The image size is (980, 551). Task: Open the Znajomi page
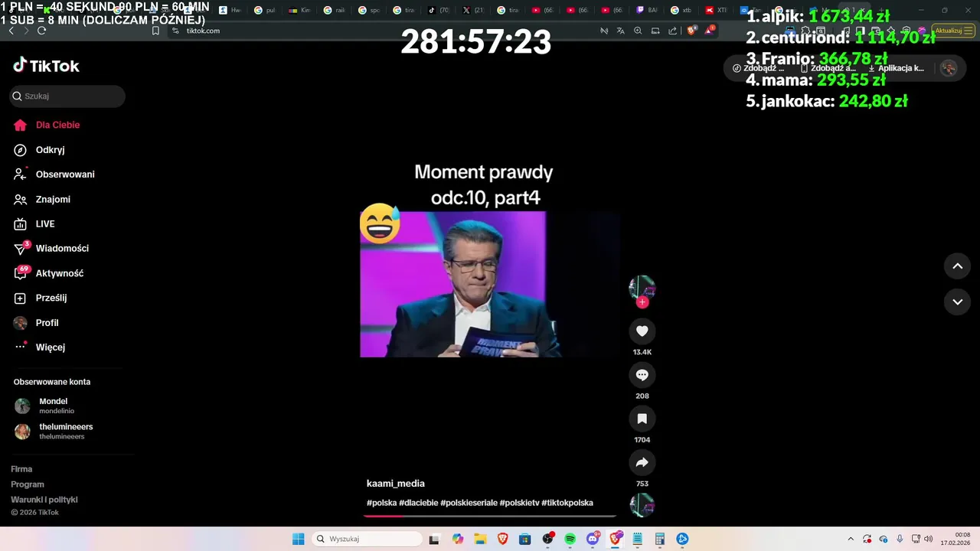pos(42,199)
